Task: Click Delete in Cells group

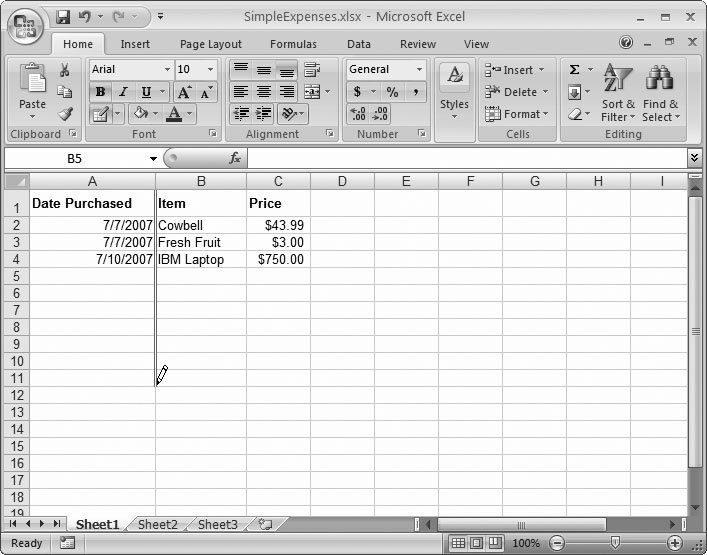Action: [x=516, y=92]
